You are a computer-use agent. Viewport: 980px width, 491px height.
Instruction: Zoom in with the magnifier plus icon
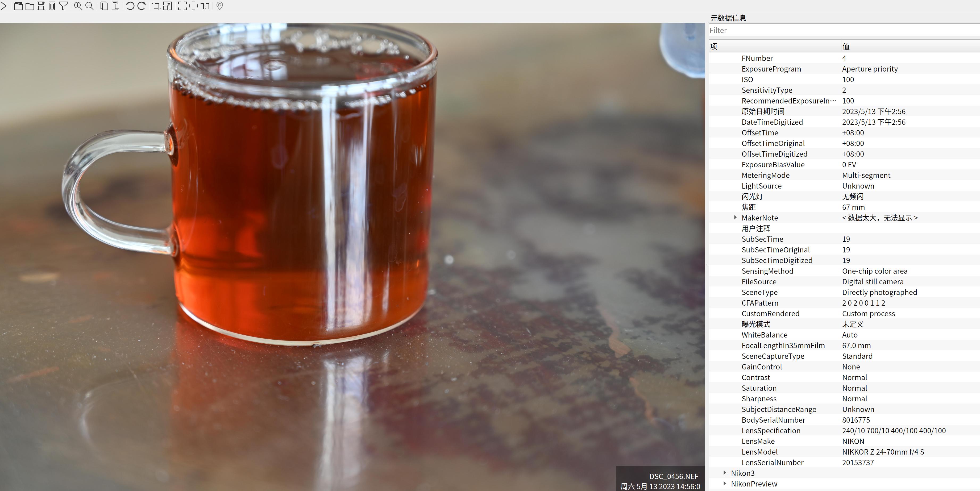(78, 6)
